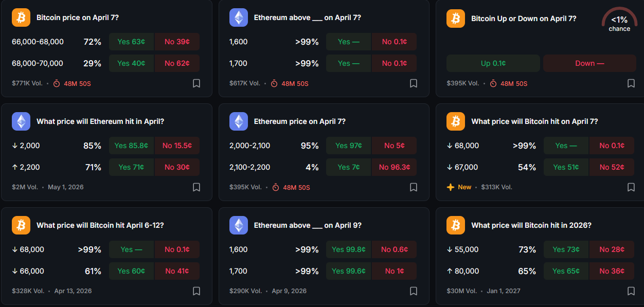Buy 'Yes 63¢' for 66,000-68,000 Bitcoin range

click(131, 42)
